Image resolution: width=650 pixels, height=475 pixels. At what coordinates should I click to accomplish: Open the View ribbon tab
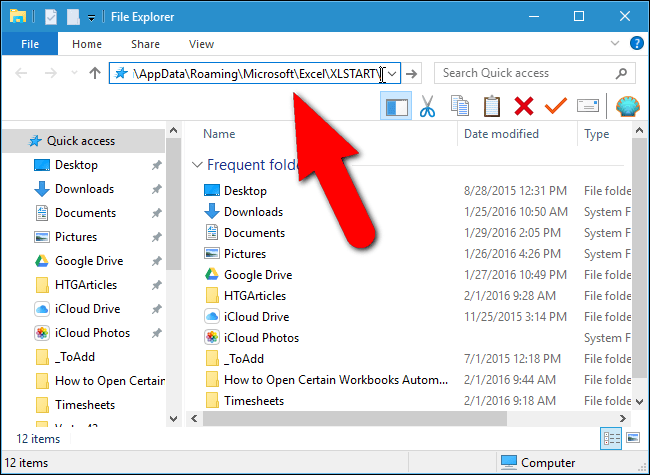coord(201,44)
